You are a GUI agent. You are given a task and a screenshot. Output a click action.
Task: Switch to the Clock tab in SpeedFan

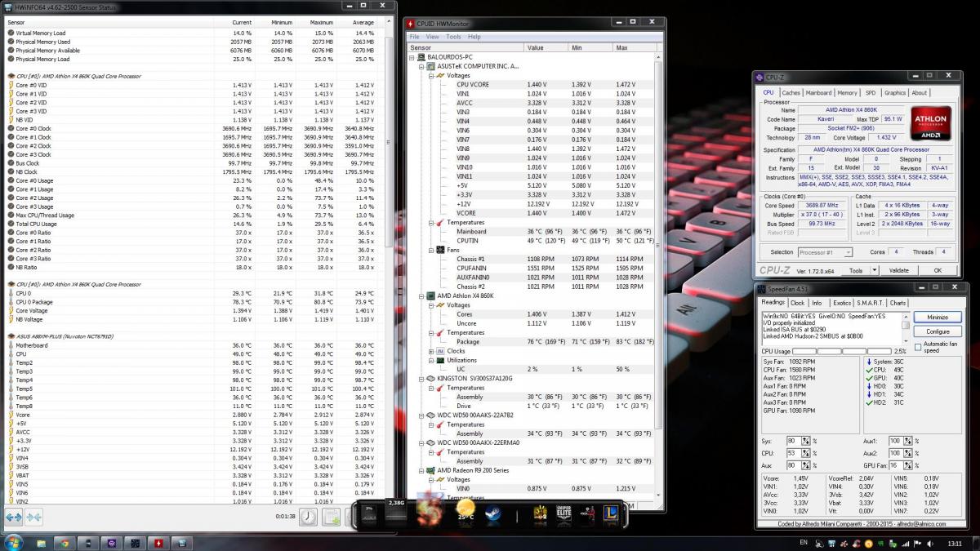point(797,303)
